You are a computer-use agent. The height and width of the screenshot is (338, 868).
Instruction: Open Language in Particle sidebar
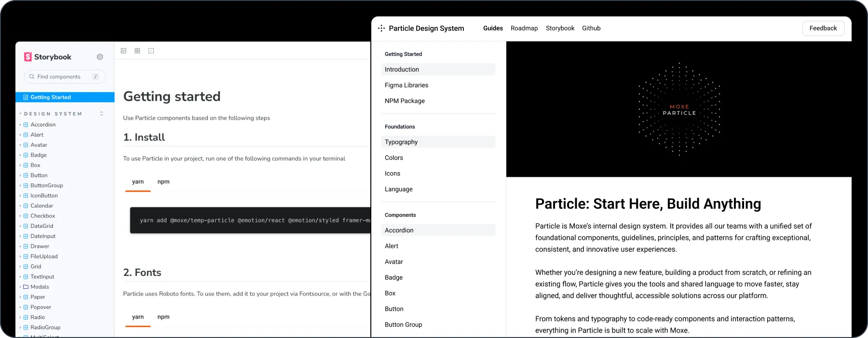click(x=438, y=189)
